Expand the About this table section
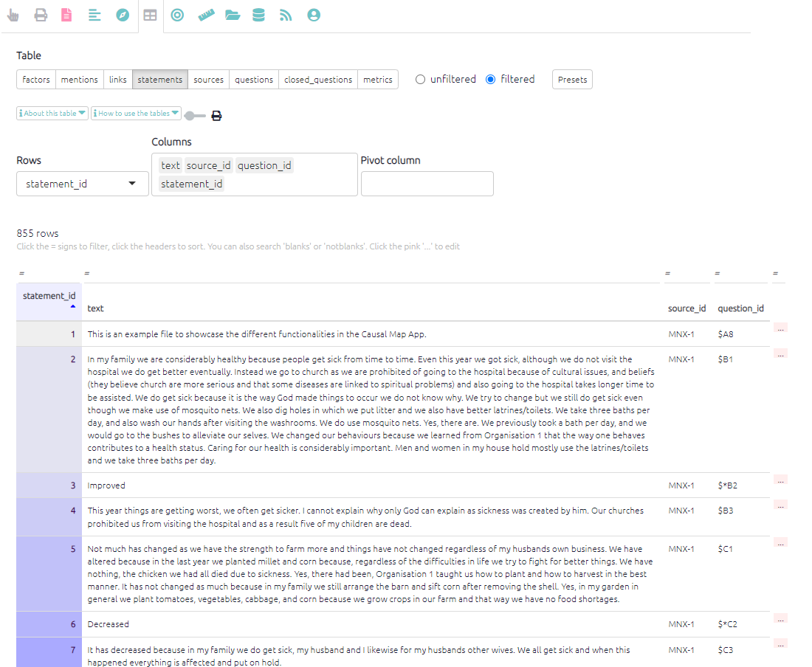Screen dimensions: 812x667 52,114
